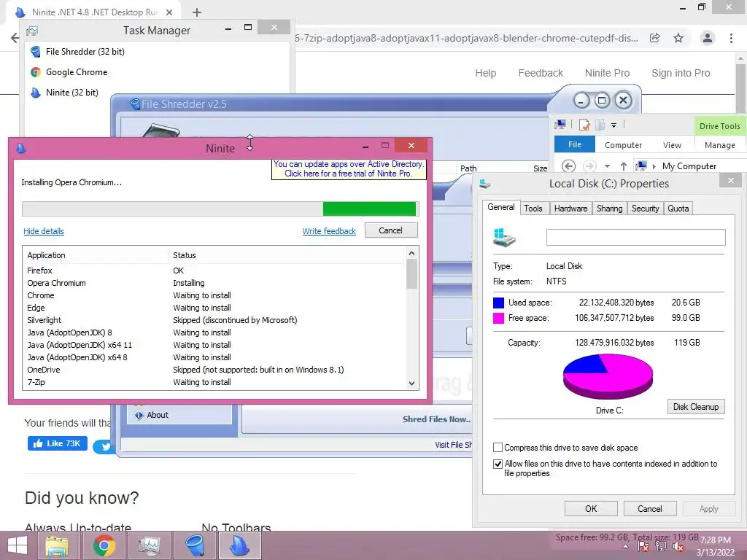Screen dimensions: 747x560
Task: Switch to Task Manager in taskbar
Action: point(149,545)
